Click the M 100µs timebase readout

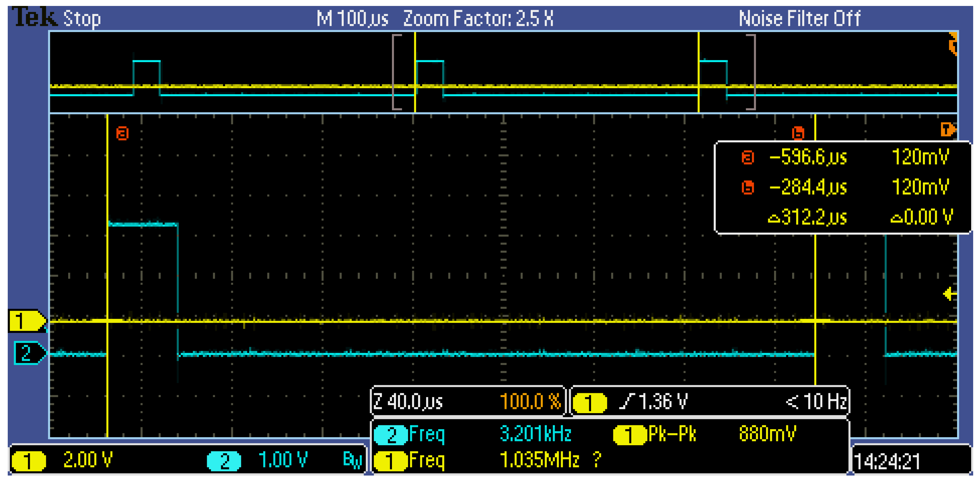[352, 18]
